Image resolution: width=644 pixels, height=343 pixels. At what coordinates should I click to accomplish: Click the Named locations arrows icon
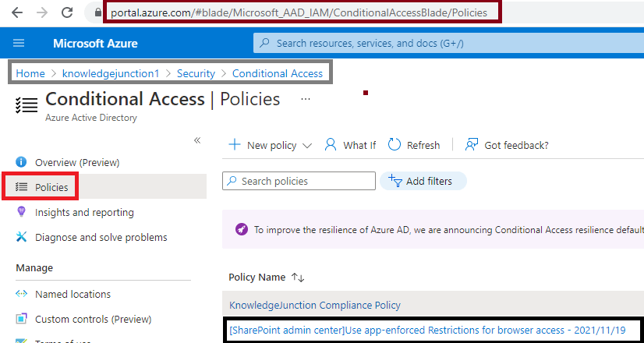pos(21,294)
